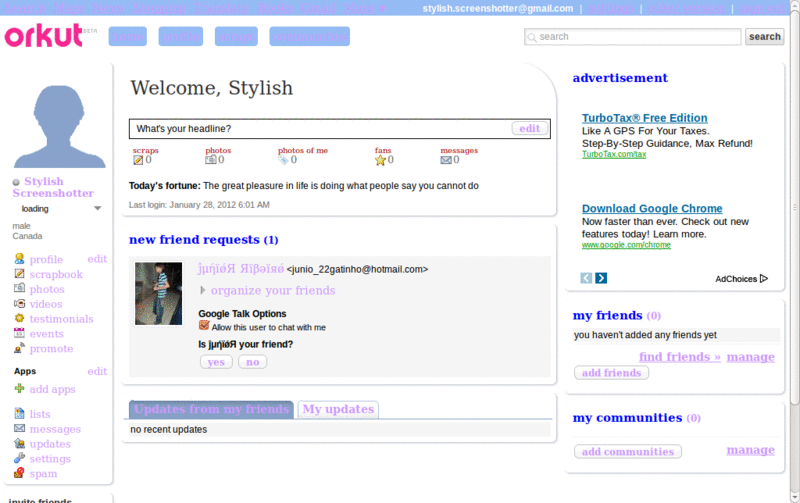Open the Gmail link in the top bar

point(318,8)
